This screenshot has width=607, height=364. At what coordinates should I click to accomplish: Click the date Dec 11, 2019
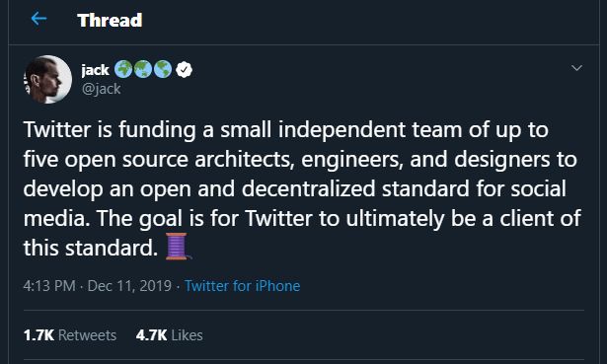tap(129, 286)
